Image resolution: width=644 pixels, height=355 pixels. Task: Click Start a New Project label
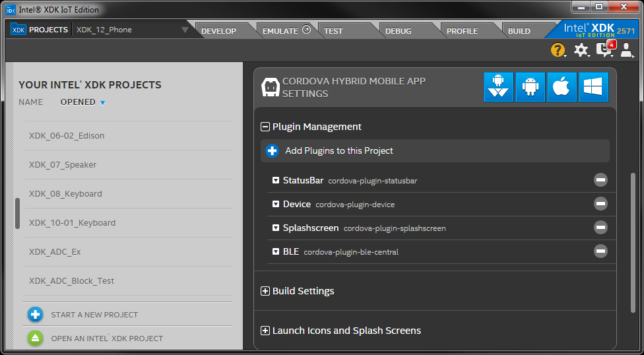(94, 315)
